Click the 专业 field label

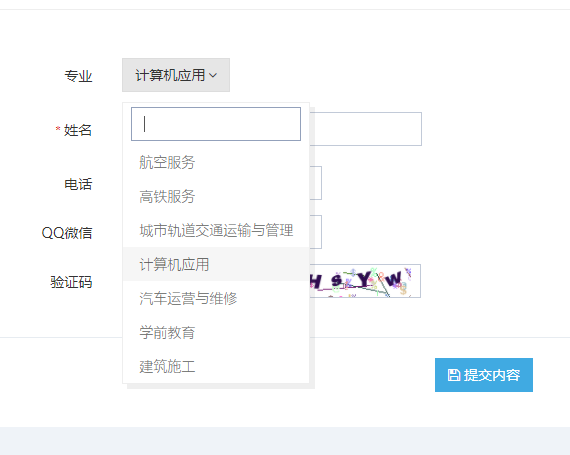click(78, 76)
